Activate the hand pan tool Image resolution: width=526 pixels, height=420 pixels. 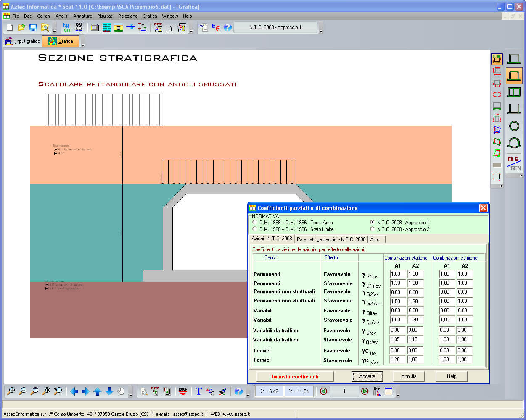point(121,391)
